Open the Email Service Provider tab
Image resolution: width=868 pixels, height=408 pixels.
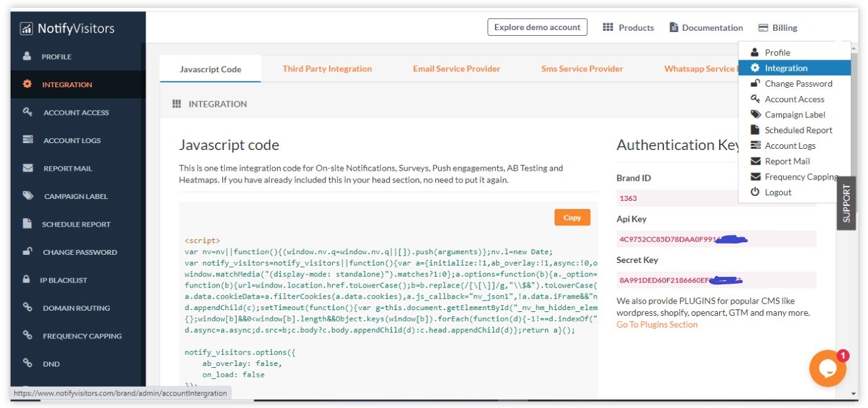pos(456,69)
